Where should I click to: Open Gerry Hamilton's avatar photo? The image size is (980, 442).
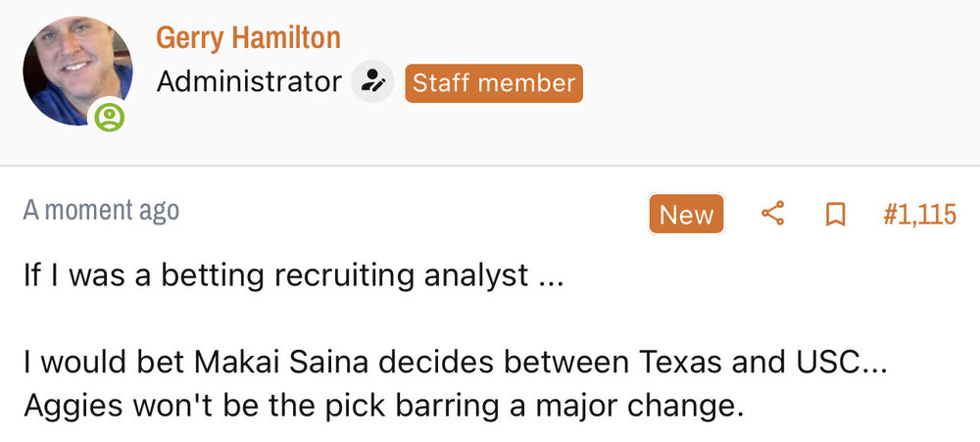tap(76, 71)
